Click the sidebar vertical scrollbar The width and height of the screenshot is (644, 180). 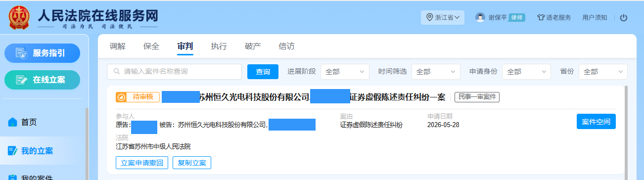coord(87,143)
